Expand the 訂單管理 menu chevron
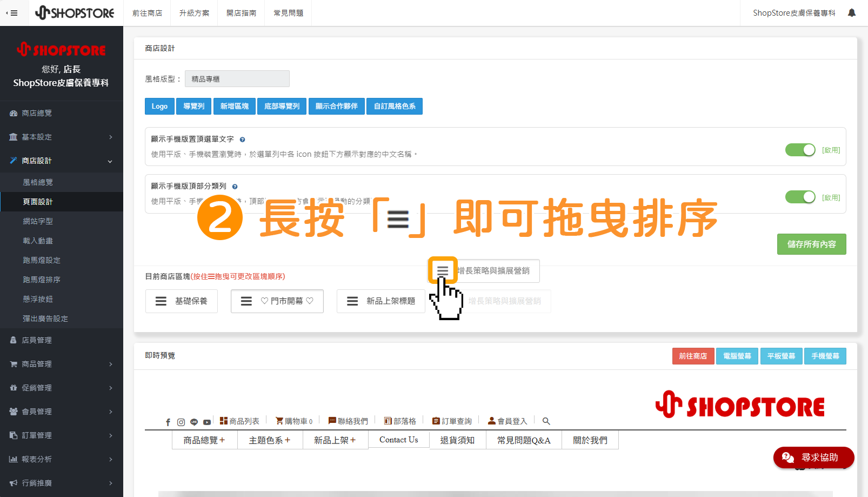868x497 pixels. click(110, 436)
